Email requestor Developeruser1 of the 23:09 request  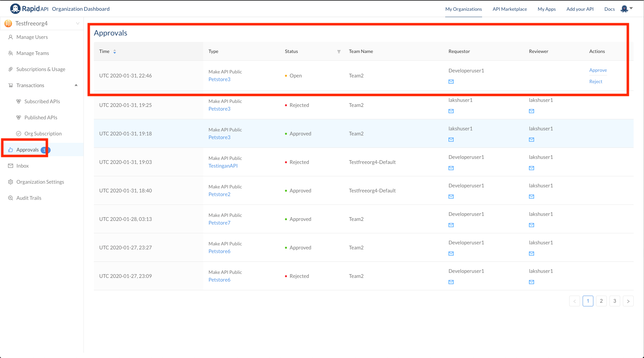tap(451, 282)
